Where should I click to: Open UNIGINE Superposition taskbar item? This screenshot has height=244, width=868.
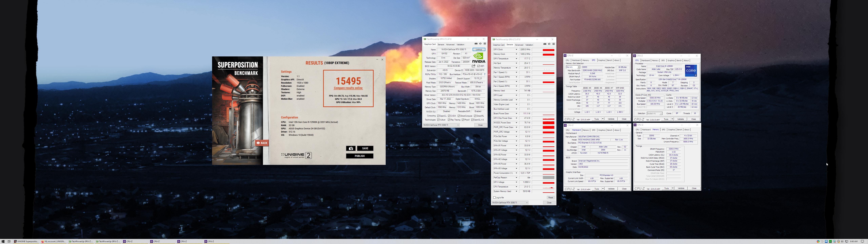tap(26, 241)
